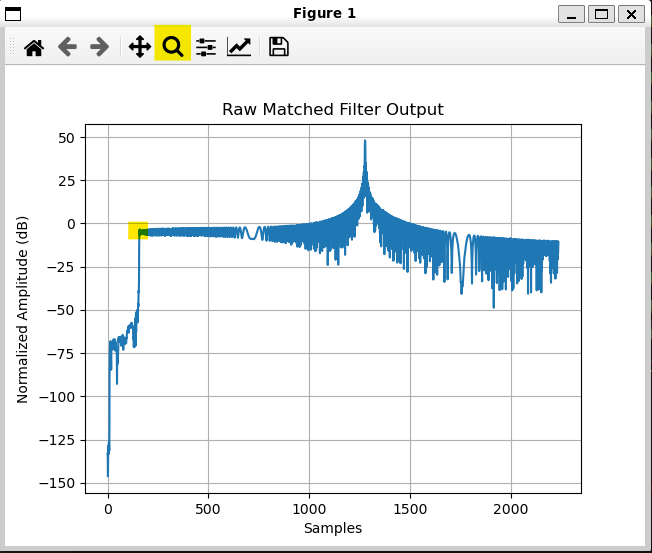Activate the Pan axes tool

[140, 47]
